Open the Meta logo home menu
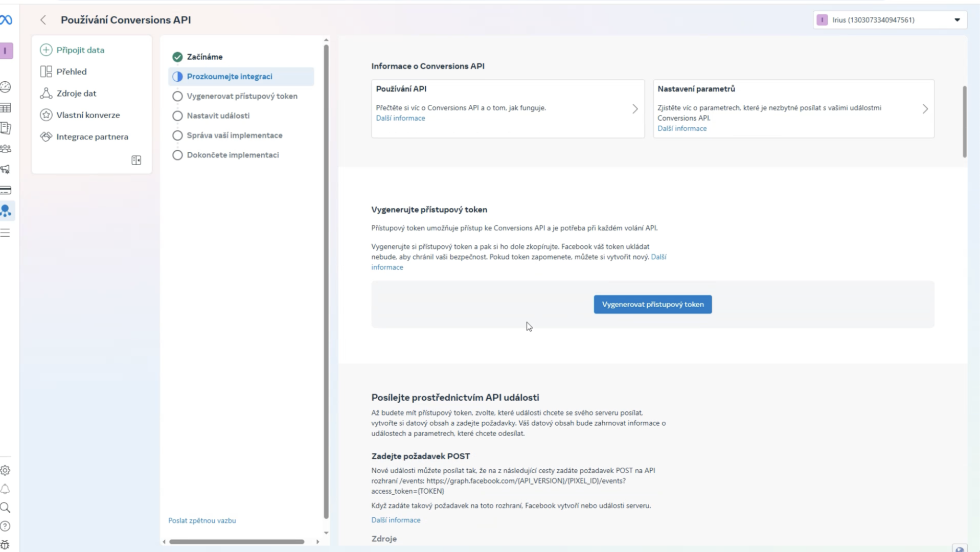The height and width of the screenshot is (552, 980). (x=6, y=20)
